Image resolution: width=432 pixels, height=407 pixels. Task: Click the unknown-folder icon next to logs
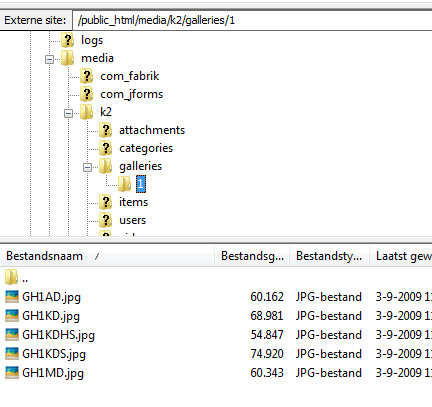pyautogui.click(x=68, y=40)
